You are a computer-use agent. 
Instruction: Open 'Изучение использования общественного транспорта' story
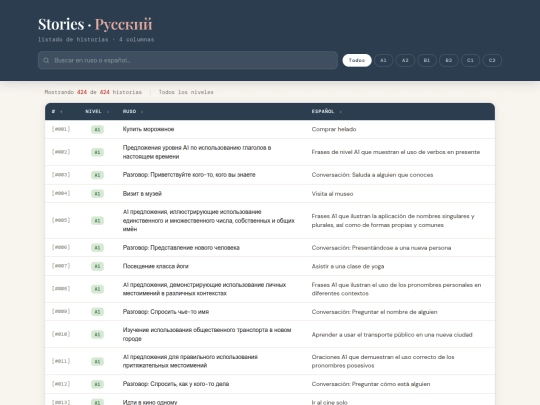pyautogui.click(x=207, y=334)
